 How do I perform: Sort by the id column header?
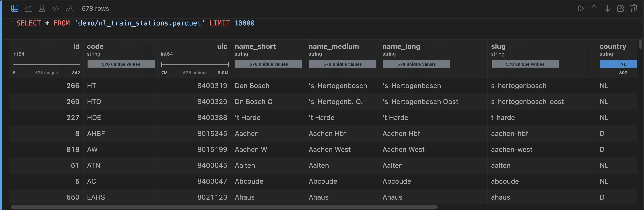coord(76,46)
